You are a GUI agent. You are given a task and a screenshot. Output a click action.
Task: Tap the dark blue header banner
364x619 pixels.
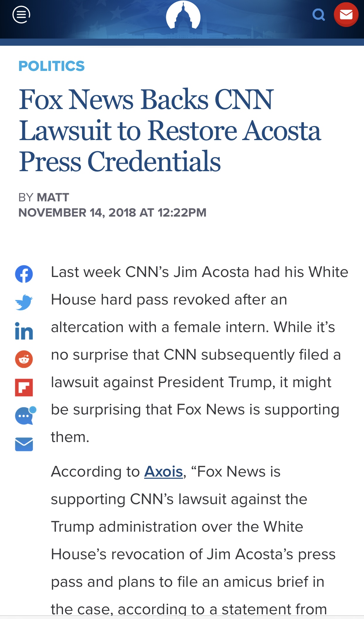point(182,19)
